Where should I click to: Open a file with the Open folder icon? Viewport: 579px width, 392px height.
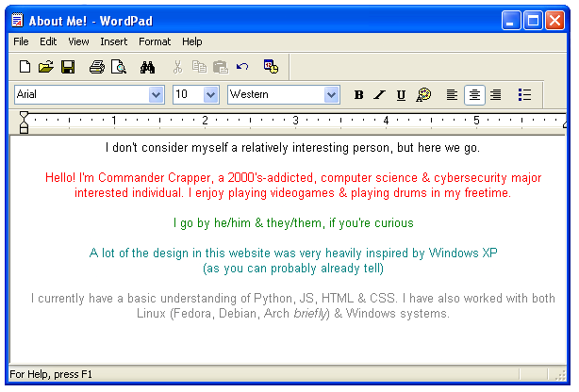(46, 67)
